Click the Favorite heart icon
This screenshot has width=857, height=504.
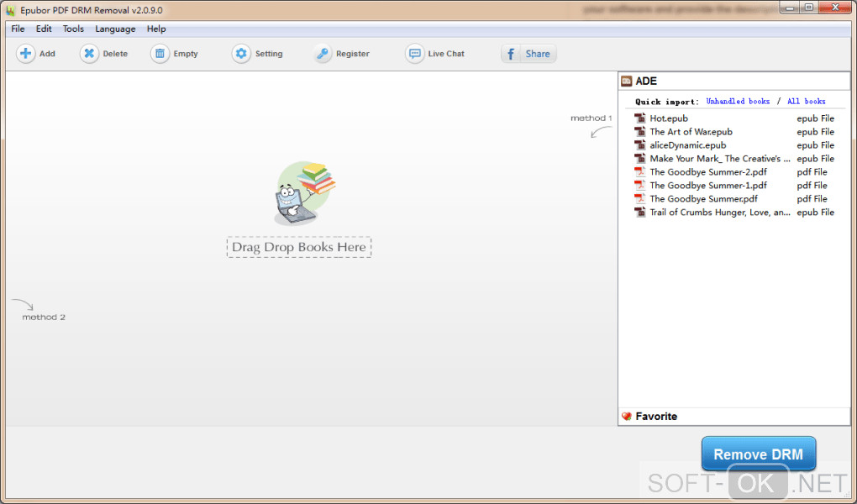click(x=626, y=417)
